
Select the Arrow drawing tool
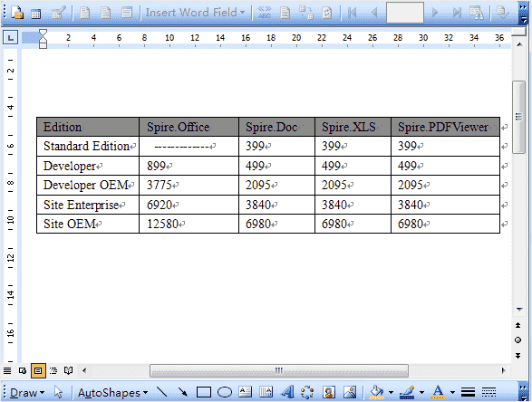click(x=183, y=392)
